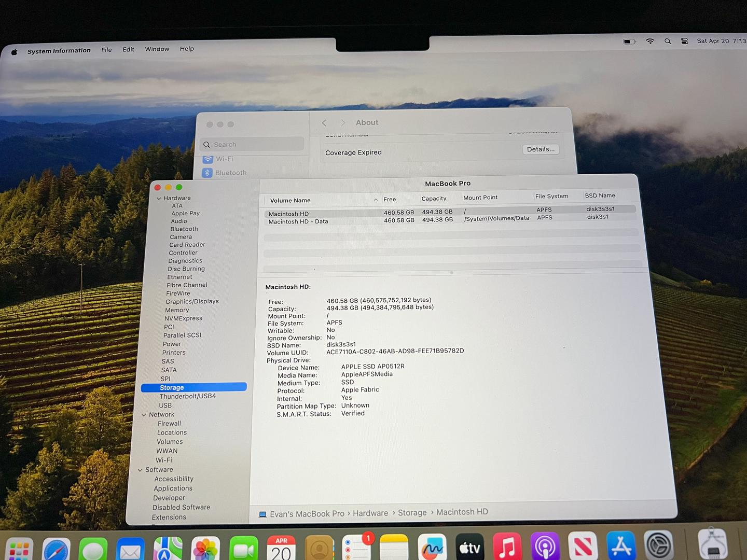The width and height of the screenshot is (747, 560).
Task: Launch App Store from the Dock
Action: (x=621, y=545)
